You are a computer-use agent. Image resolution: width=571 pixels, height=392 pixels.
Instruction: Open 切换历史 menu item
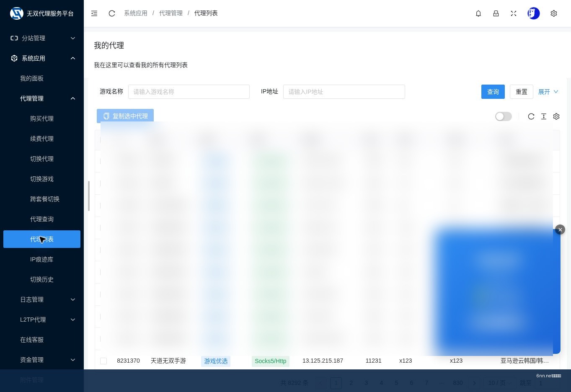point(42,279)
